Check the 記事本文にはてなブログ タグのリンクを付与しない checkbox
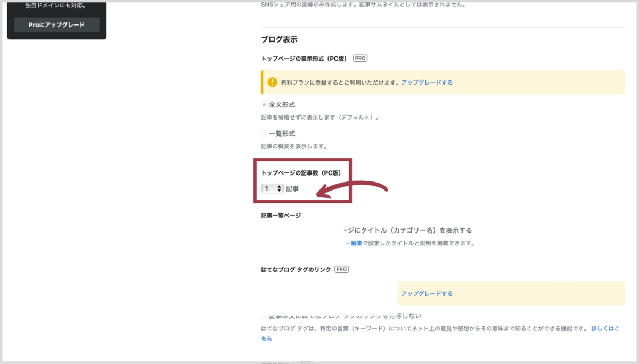This screenshot has width=639, height=364. [x=264, y=316]
